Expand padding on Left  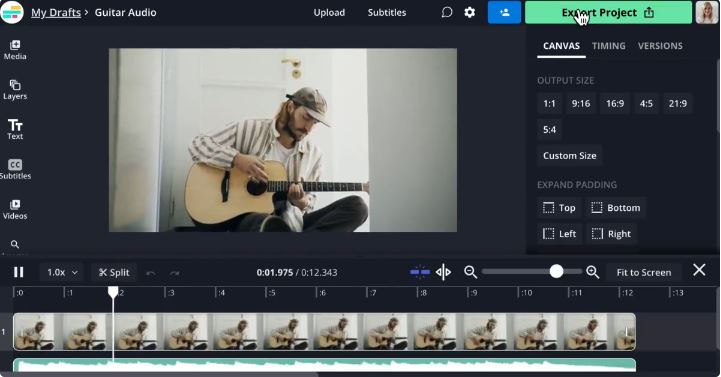[x=560, y=234]
